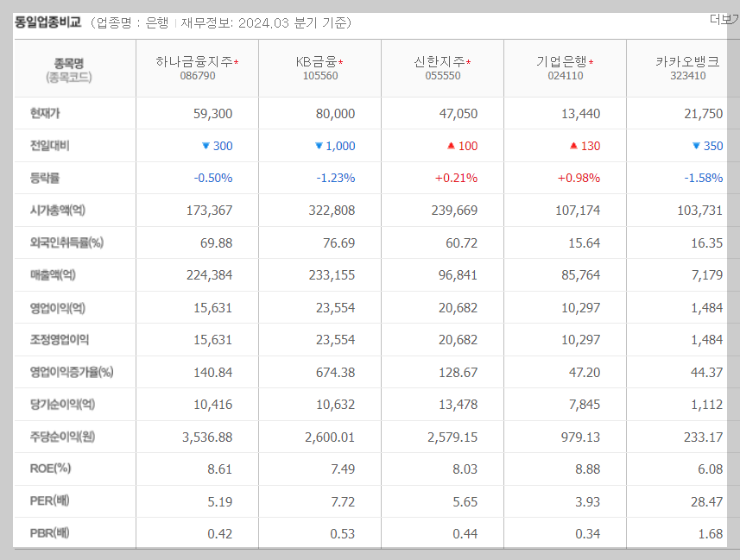The height and width of the screenshot is (560, 740).
Task: Click 신한지주 market cap 239,669
Action: coord(454,211)
